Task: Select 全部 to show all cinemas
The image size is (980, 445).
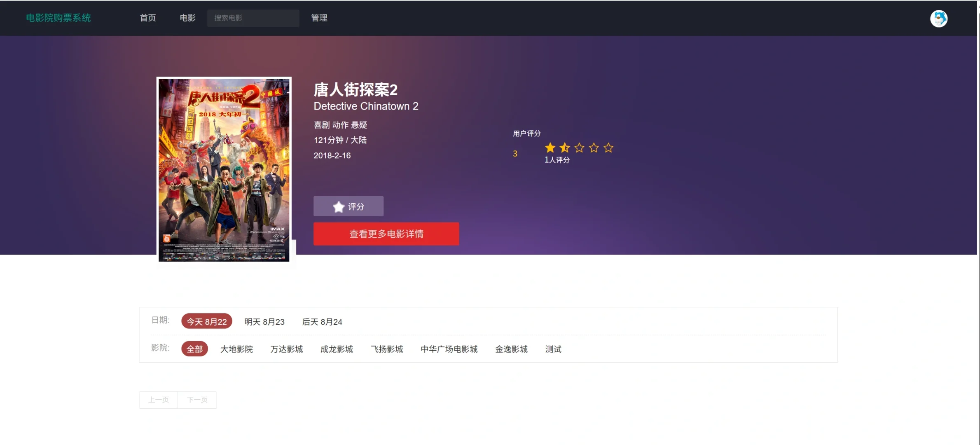Action: (x=194, y=349)
